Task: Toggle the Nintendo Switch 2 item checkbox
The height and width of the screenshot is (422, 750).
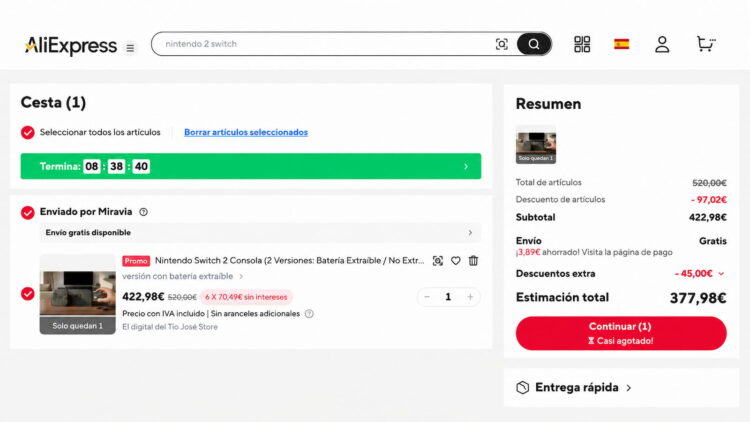Action: (28, 294)
